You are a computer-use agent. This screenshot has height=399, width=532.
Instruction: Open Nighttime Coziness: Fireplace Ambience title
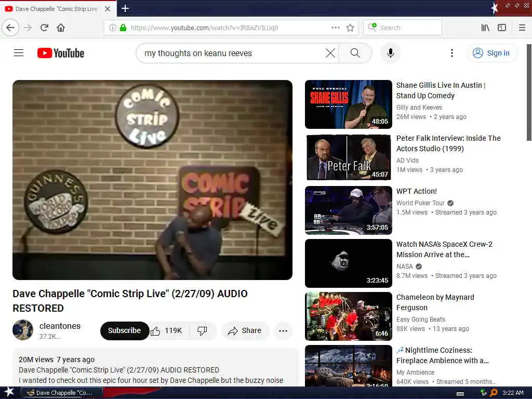coord(443,355)
